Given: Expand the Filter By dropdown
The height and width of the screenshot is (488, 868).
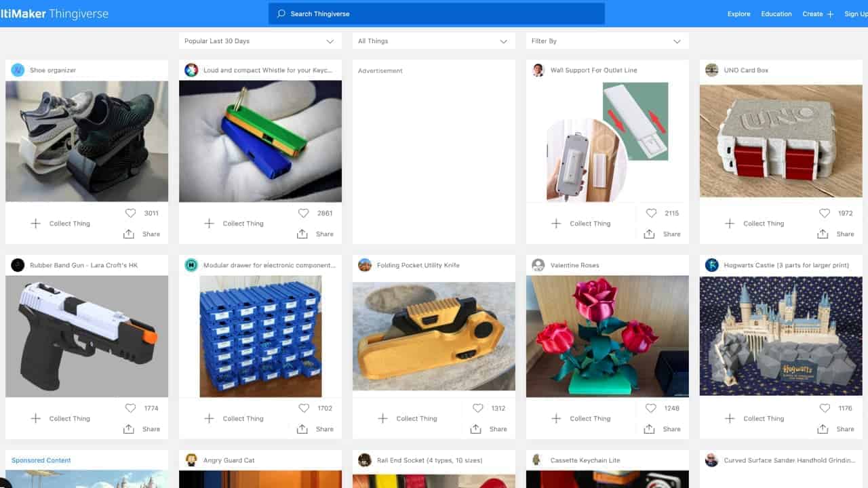Looking at the screenshot, I should tap(607, 41).
